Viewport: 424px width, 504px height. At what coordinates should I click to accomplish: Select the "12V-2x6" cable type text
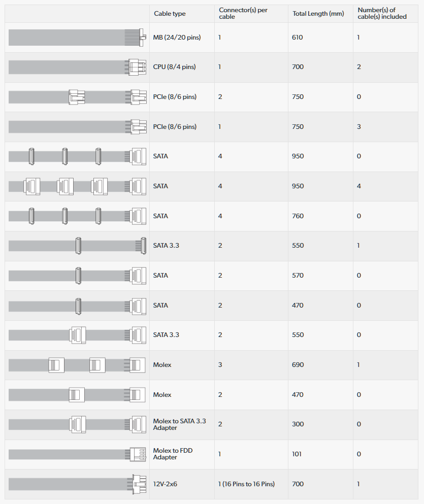point(165,484)
